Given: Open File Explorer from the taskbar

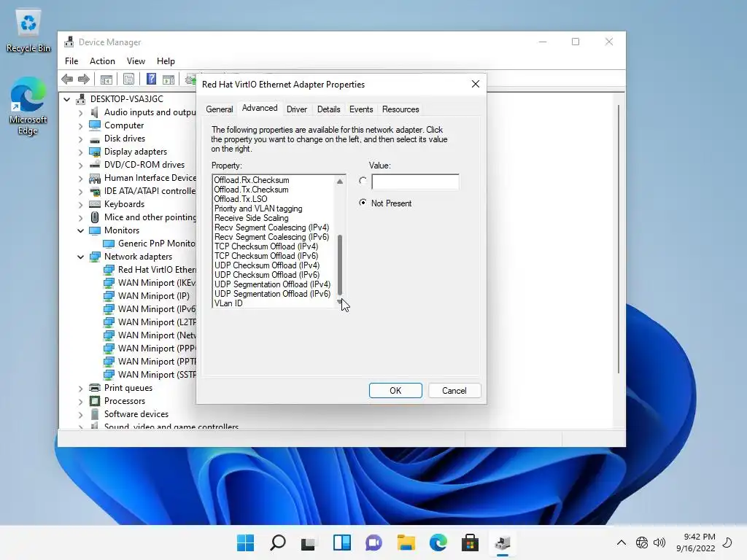Looking at the screenshot, I should coord(406,542).
